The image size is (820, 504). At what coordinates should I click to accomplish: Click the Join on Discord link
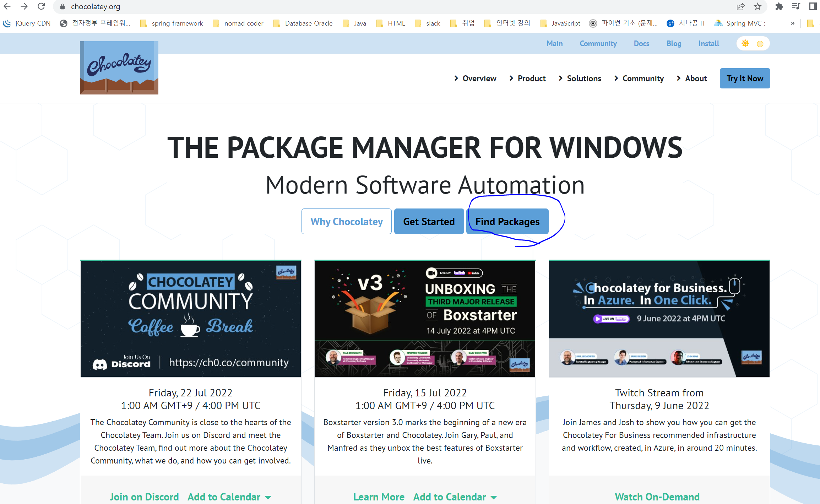pyautogui.click(x=144, y=497)
